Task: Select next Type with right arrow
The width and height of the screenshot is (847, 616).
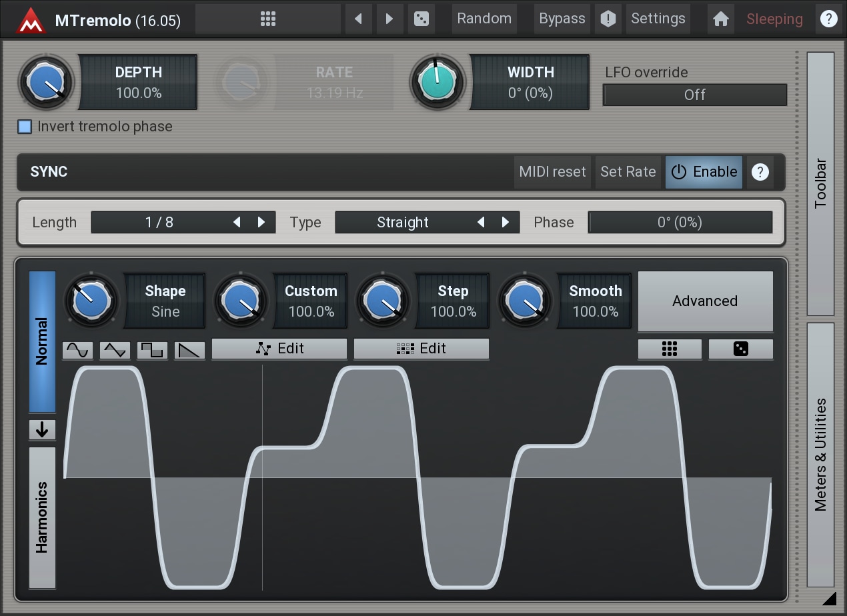Action: point(506,223)
